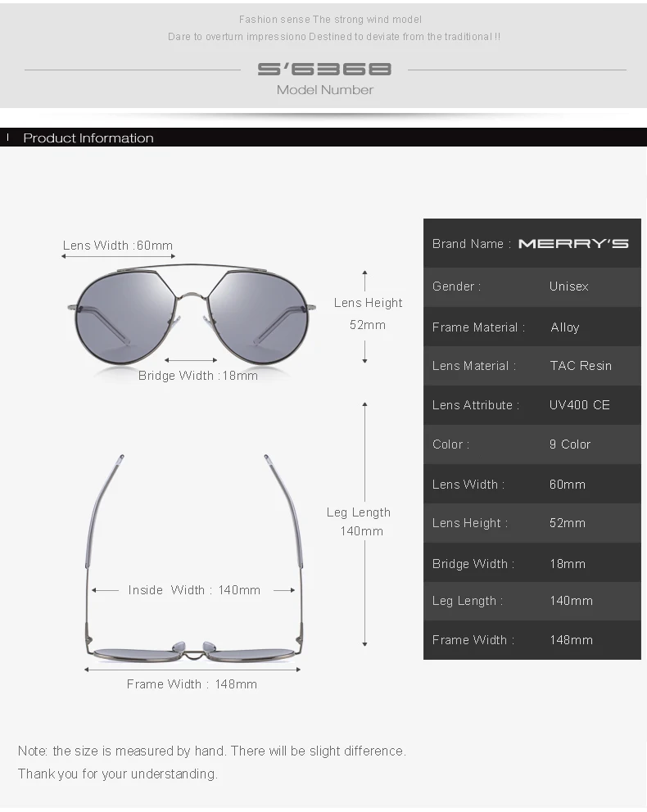This screenshot has height=812, width=647.
Task: Click the 'Lens Material :' table label
Action: click(474, 366)
